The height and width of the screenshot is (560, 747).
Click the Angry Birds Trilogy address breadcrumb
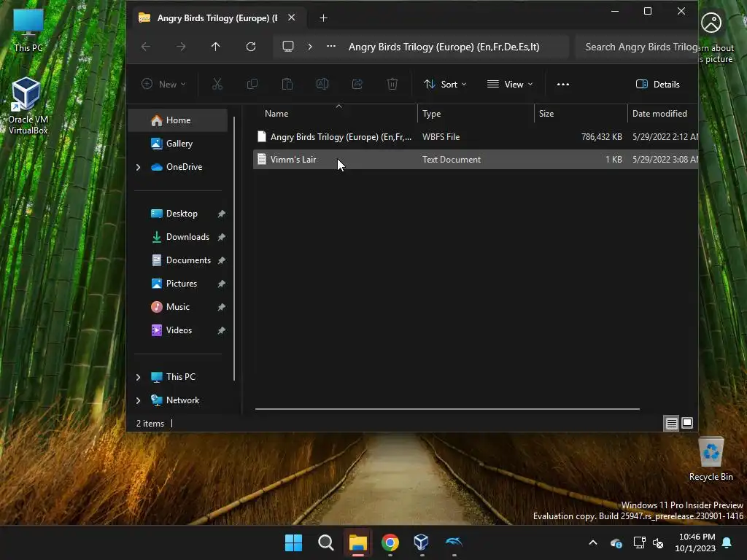coord(444,47)
